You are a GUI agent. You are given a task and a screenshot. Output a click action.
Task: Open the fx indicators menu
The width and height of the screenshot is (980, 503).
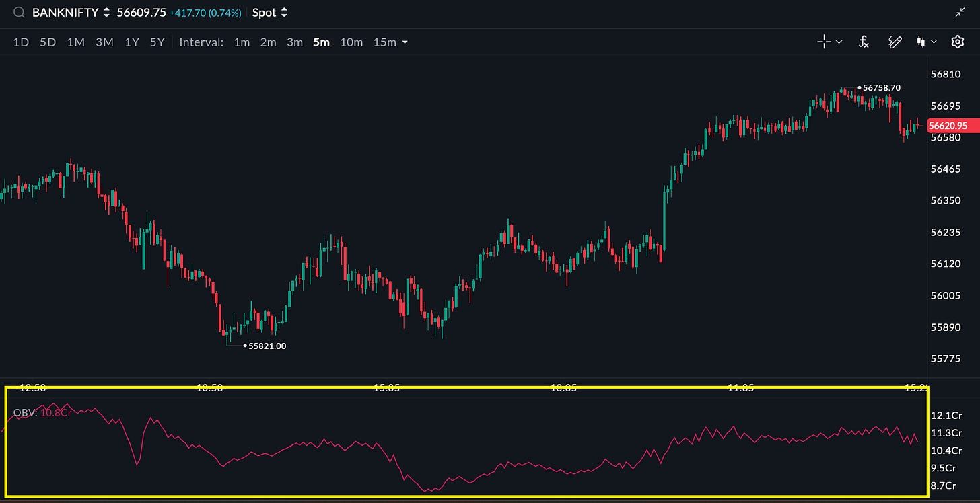pyautogui.click(x=864, y=42)
